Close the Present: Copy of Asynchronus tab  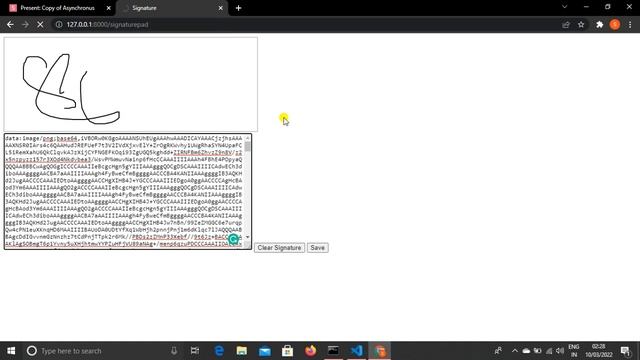pos(109,8)
